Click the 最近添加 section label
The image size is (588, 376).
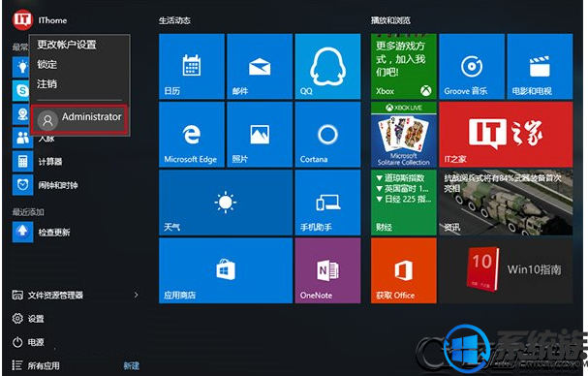click(x=28, y=212)
